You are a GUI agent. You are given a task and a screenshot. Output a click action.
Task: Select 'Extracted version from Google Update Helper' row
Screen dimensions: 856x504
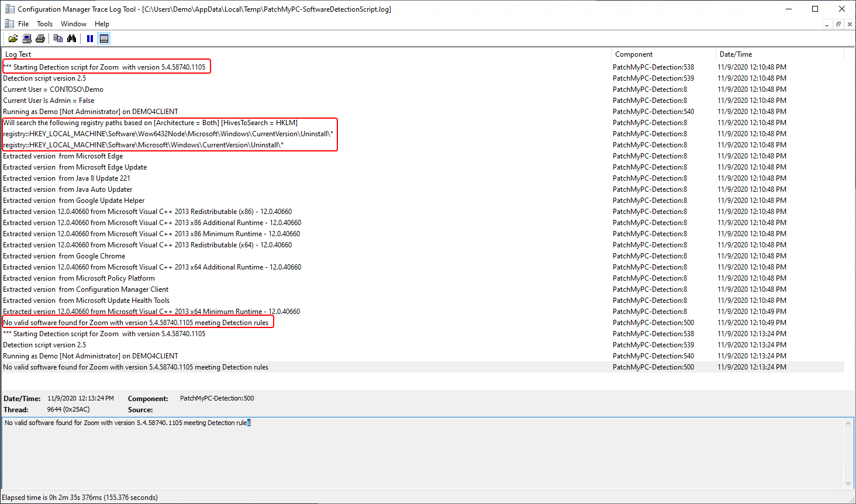pyautogui.click(x=423, y=201)
